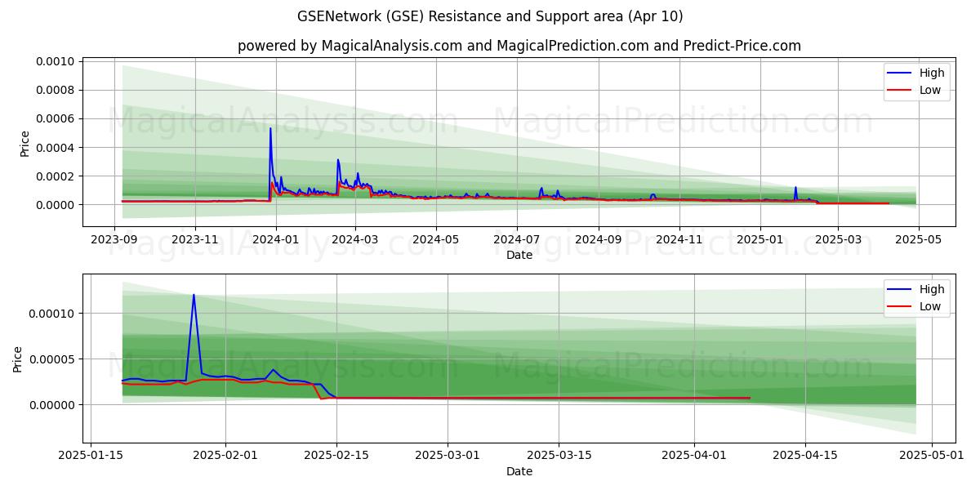Viewport: 980px width, 490px height.
Task: Click the 'Date' axis label under the bottom chart
Action: pyautogui.click(x=519, y=471)
